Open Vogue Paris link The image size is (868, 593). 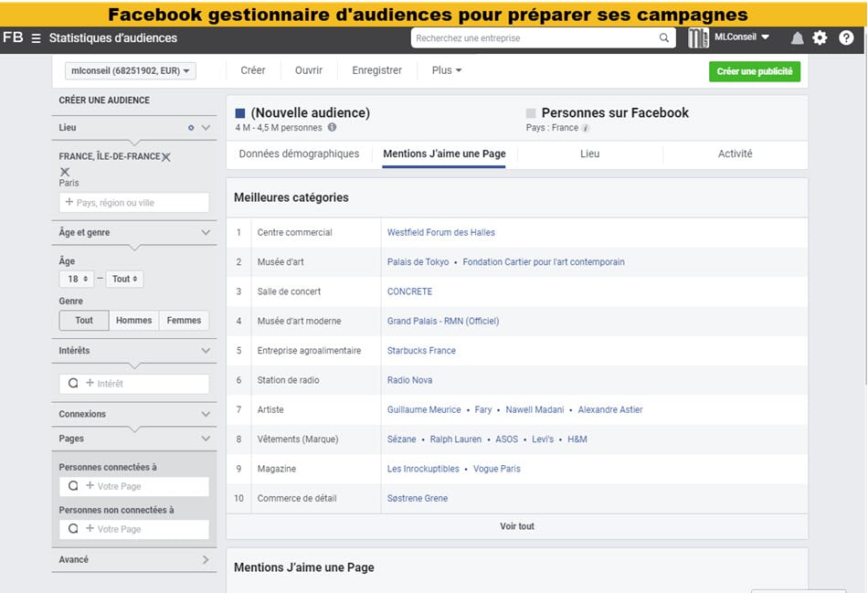pos(496,469)
